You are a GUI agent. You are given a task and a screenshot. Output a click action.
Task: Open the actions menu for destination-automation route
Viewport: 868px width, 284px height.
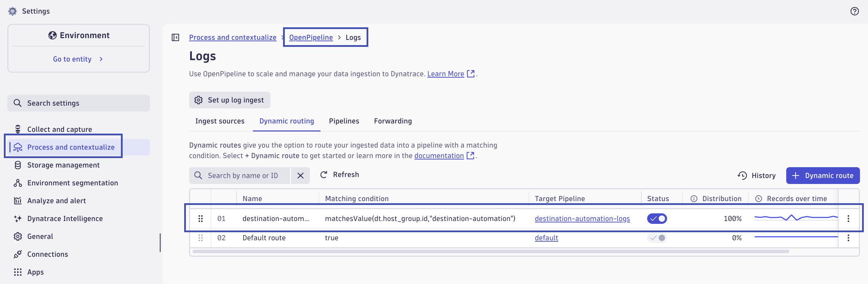tap(848, 219)
